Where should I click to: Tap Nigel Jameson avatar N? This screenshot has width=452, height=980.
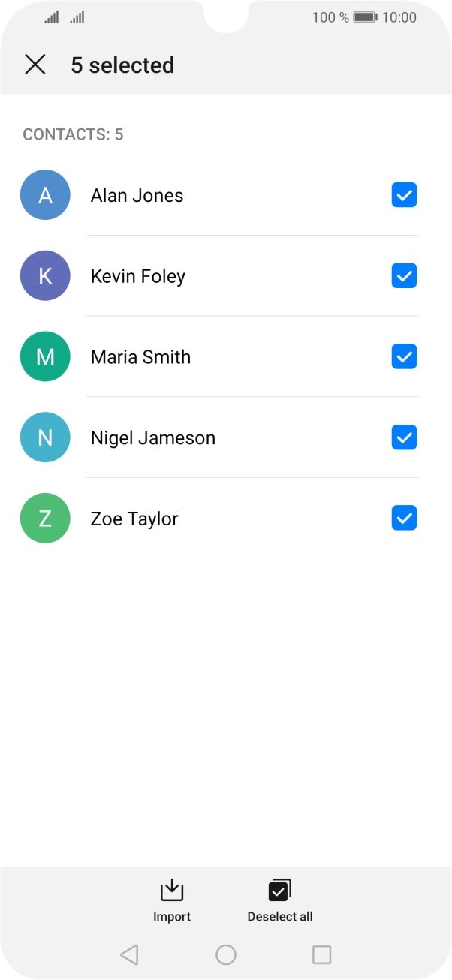click(45, 437)
